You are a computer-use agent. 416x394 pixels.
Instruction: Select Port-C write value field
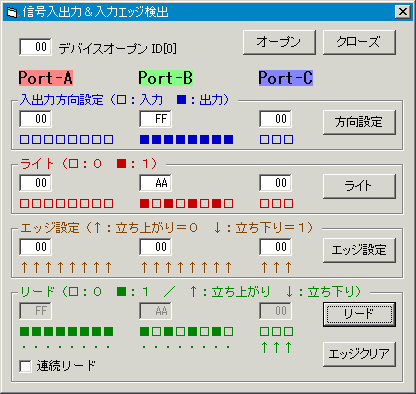[275, 183]
